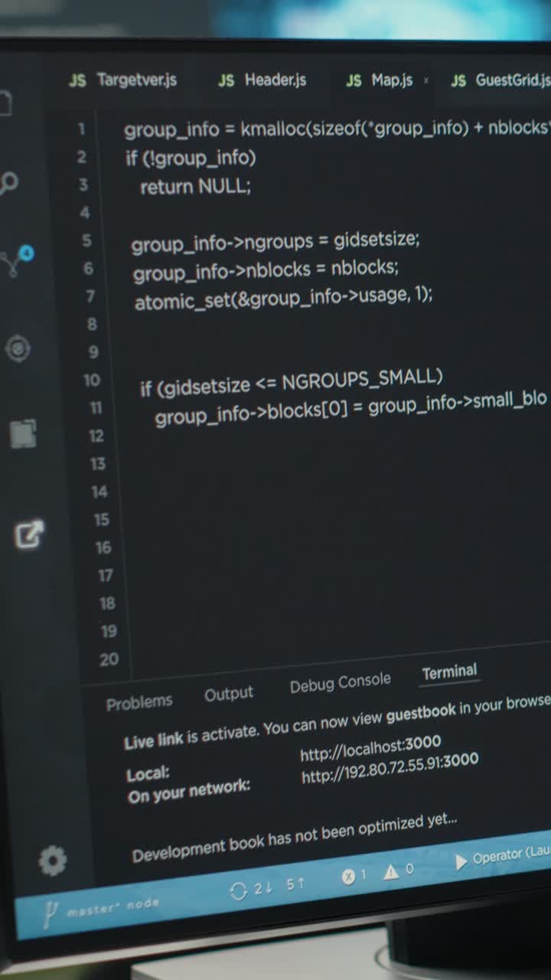Click the errors count icon in status bar
The height and width of the screenshot is (980, 551).
click(348, 877)
